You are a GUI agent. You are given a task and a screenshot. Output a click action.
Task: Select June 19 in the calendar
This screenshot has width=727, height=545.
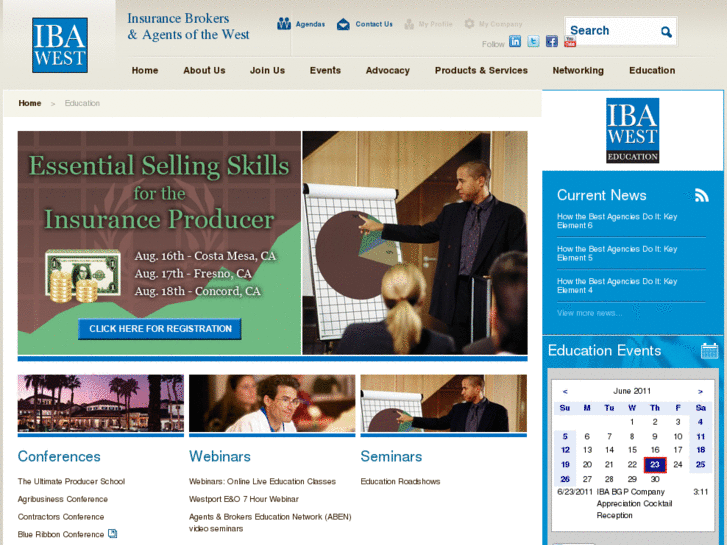[565, 464]
